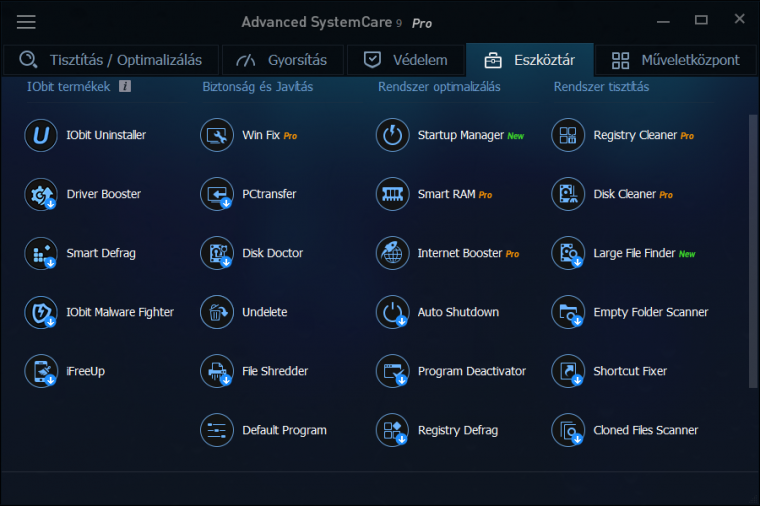Launch Driver Booster via its gear icon
Image resolution: width=760 pixels, height=506 pixels.
[41, 194]
